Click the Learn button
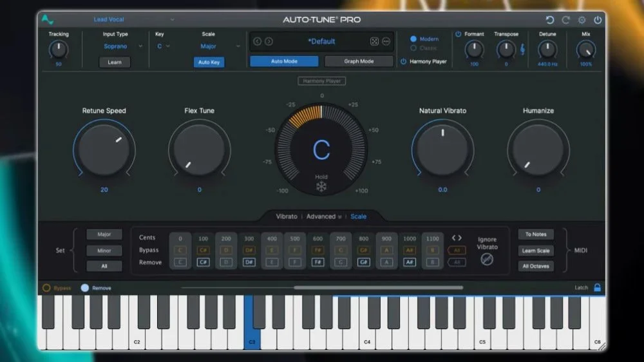This screenshot has width=644, height=362. (x=115, y=62)
